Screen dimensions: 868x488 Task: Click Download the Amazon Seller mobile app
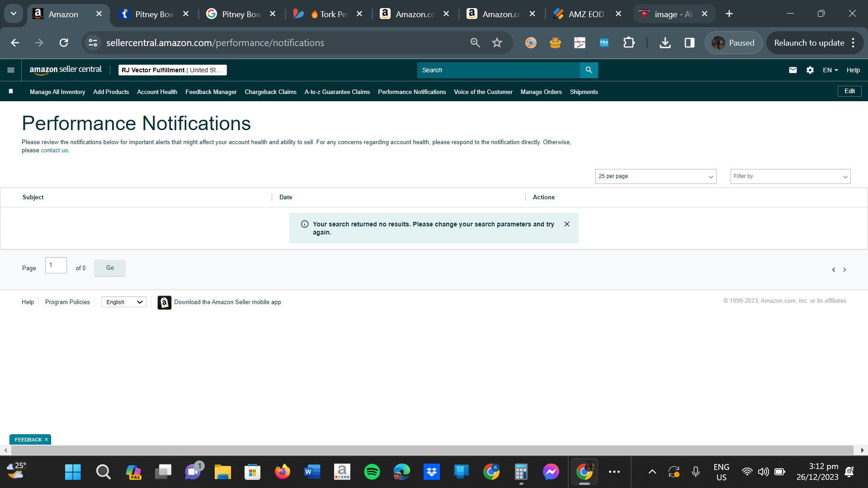click(x=227, y=302)
